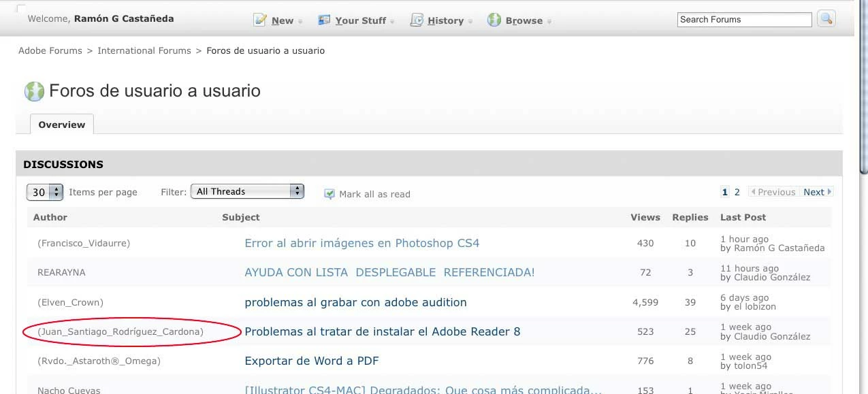Change the items per page selector
This screenshot has width=868, height=394.
click(x=45, y=192)
